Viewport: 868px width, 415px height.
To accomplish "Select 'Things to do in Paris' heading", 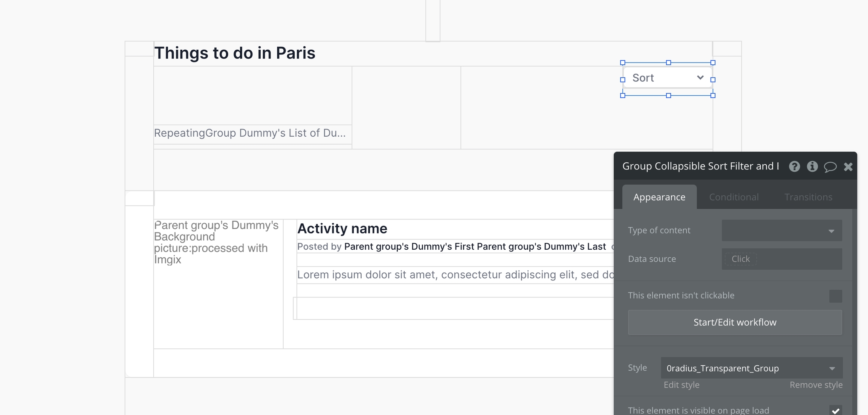I will [235, 53].
